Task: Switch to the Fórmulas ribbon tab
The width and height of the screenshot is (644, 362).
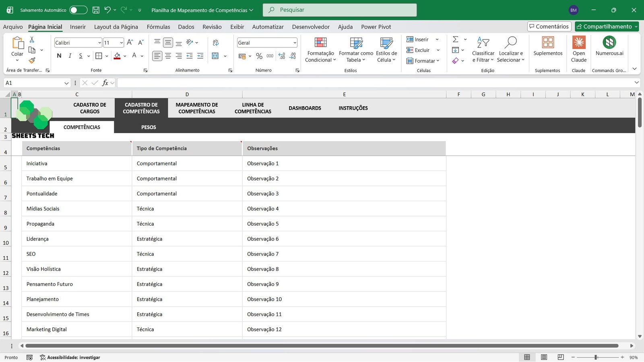Action: (158, 27)
